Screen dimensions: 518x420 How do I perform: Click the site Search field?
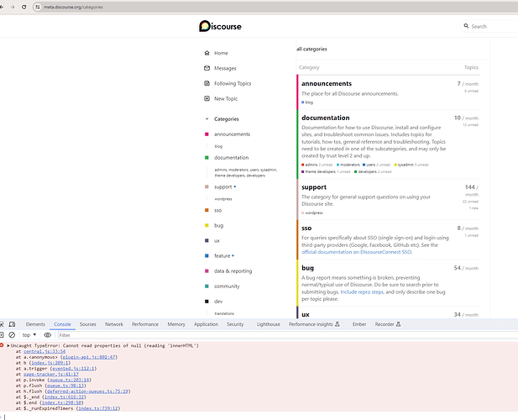489,26
